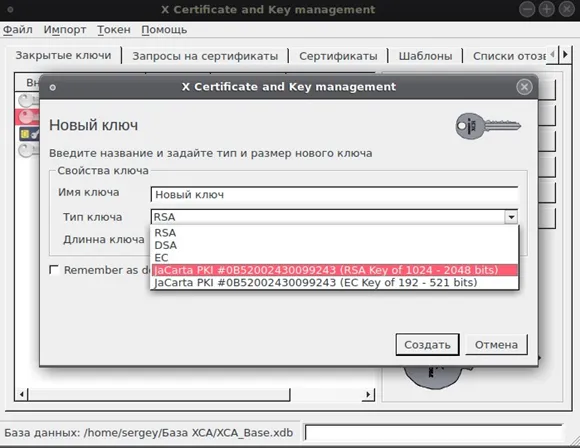This screenshot has width=580, height=448.
Task: Click the smart card key icon in list
Action: (x=29, y=134)
